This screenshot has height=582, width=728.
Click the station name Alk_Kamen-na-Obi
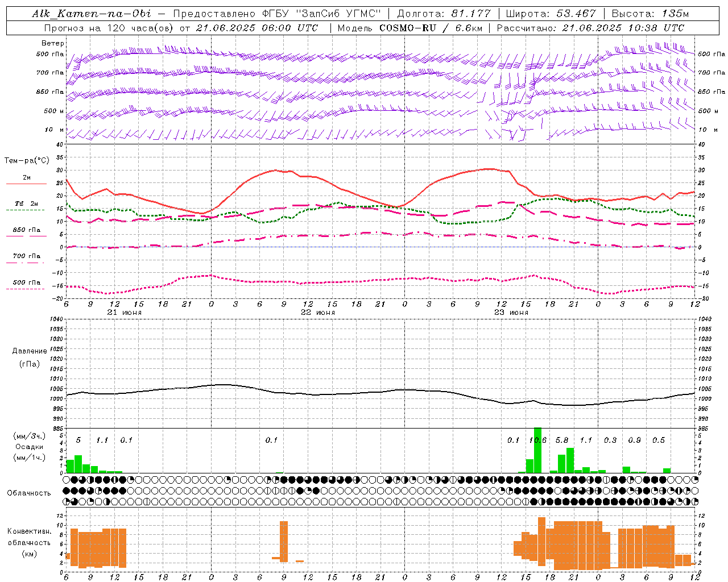click(x=92, y=14)
